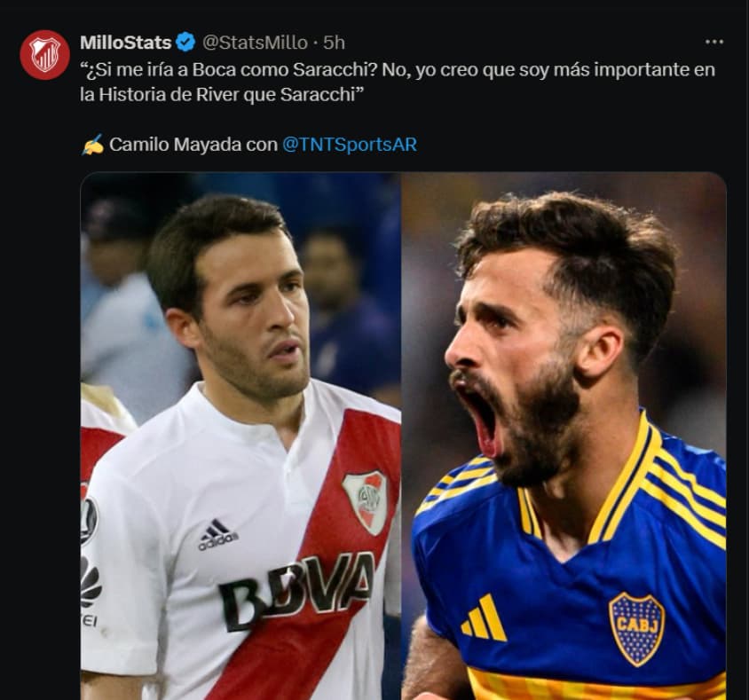Open the right photo with blue Boca jersey

[x=564, y=436]
